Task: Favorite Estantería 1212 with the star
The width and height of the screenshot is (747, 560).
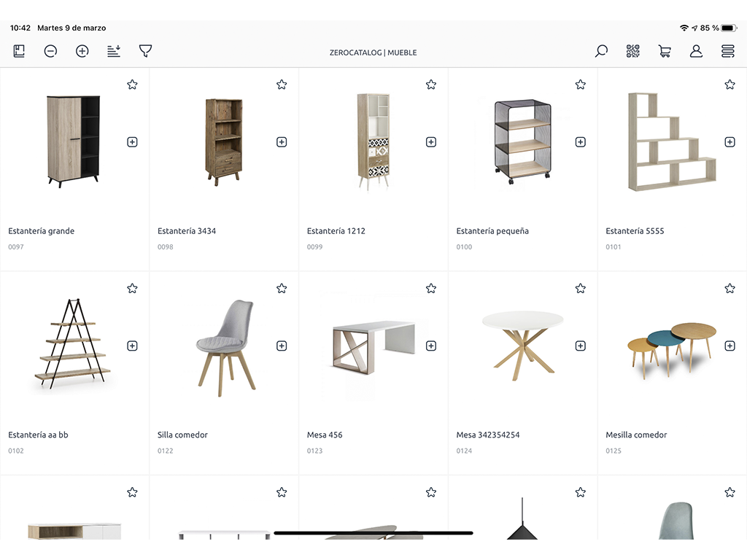Action: 431,85
